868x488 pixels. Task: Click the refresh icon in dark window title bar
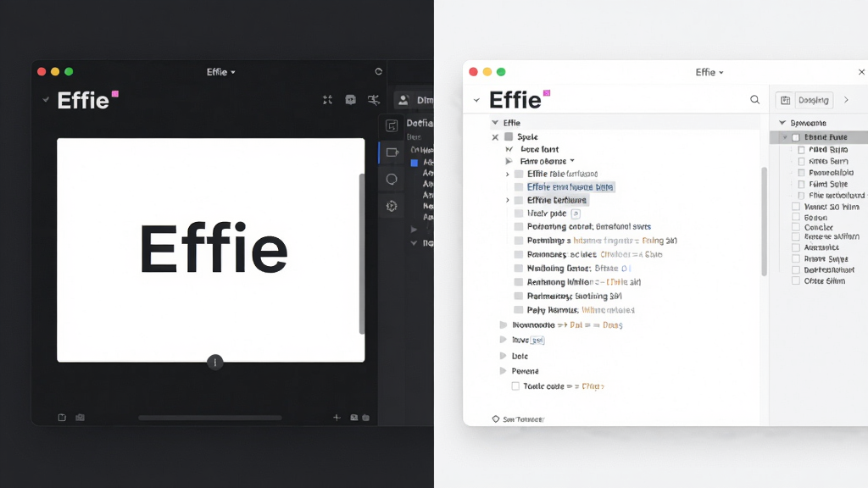pyautogui.click(x=379, y=71)
